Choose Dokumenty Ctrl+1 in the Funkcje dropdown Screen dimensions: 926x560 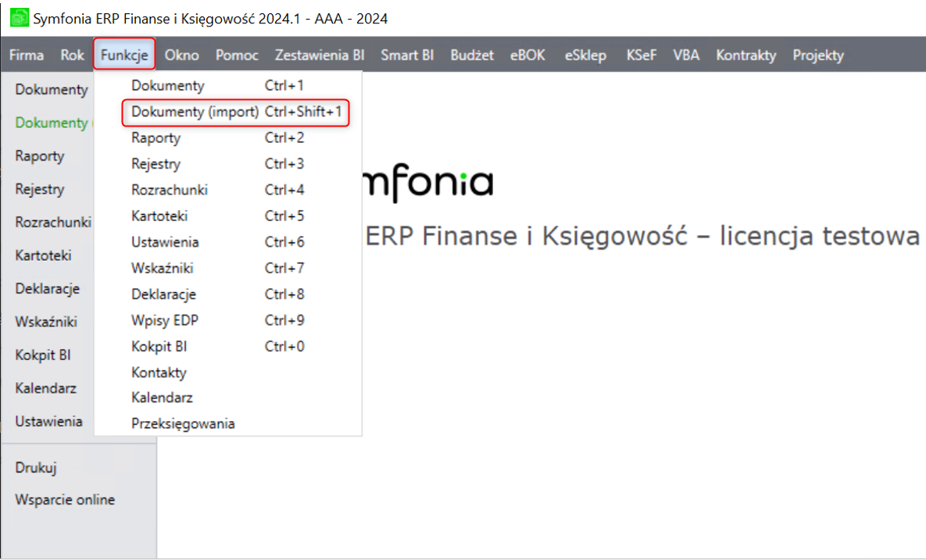[x=228, y=86]
